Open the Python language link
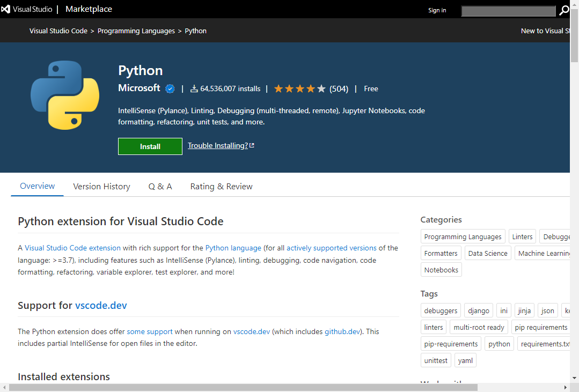579x392 pixels. click(233, 248)
